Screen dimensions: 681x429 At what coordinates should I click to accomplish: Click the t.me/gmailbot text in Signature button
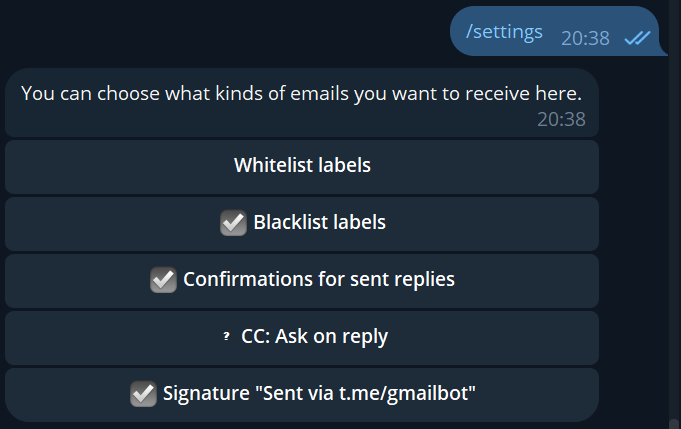coord(405,394)
